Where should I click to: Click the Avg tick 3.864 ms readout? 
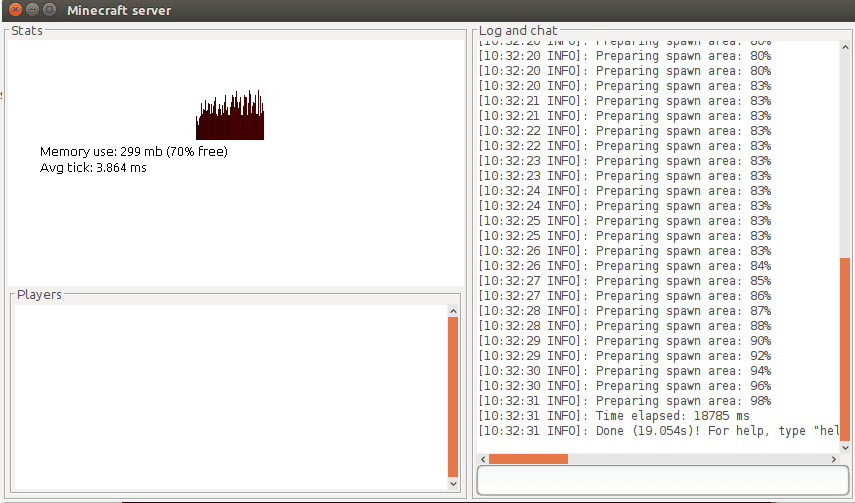(x=93, y=168)
